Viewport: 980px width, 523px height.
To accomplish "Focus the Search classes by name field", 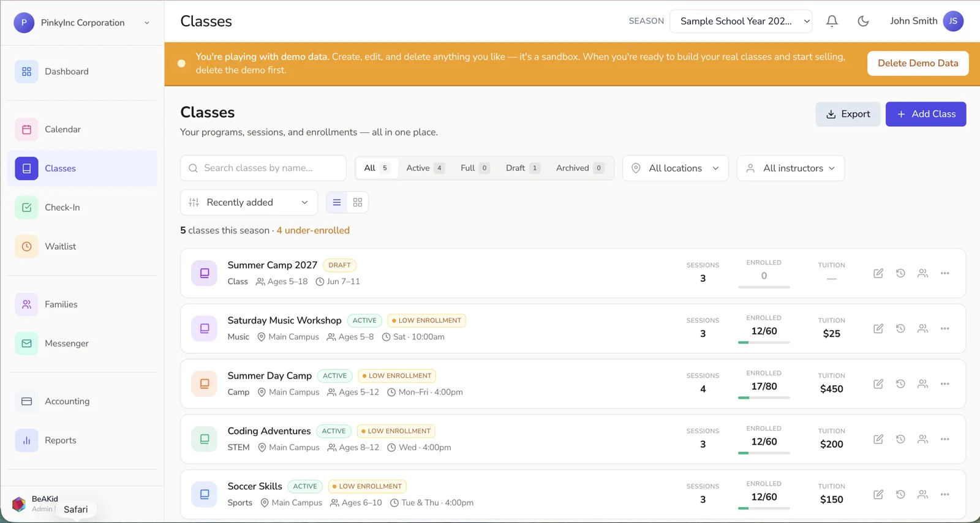I will (x=263, y=168).
